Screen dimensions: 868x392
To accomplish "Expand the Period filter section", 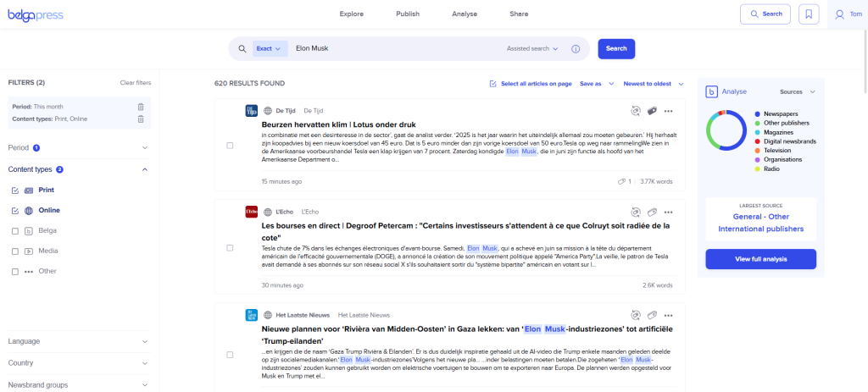I will (x=79, y=147).
